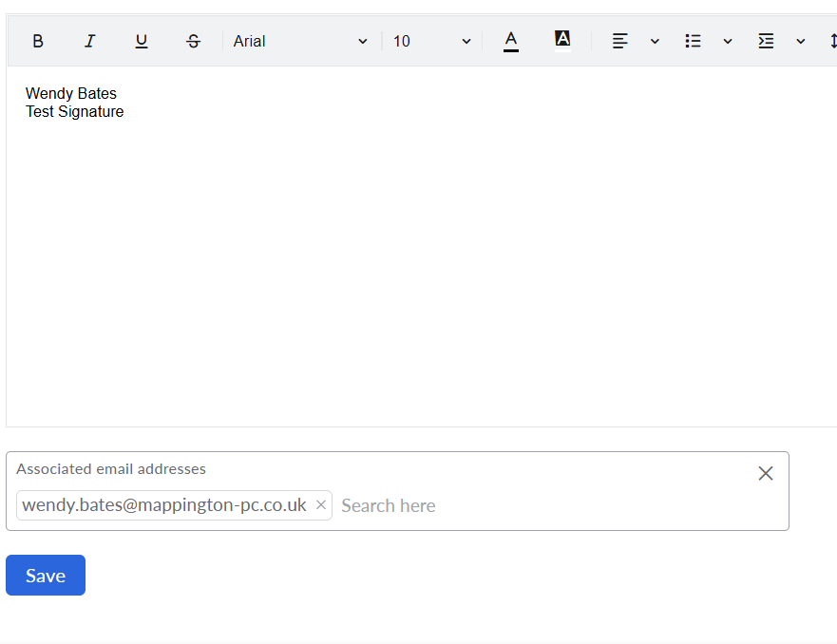The height and width of the screenshot is (644, 837).
Task: Expand the indent options arrow
Action: (801, 41)
